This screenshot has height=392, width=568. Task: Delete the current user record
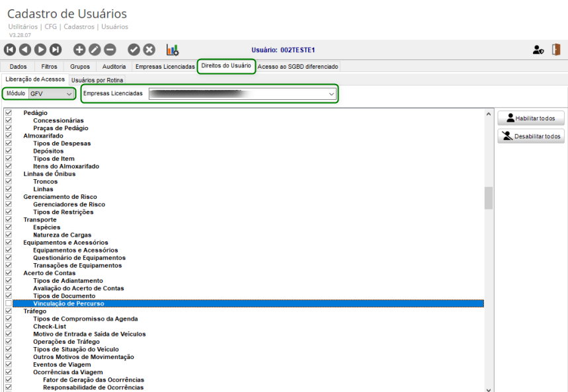tap(110, 50)
